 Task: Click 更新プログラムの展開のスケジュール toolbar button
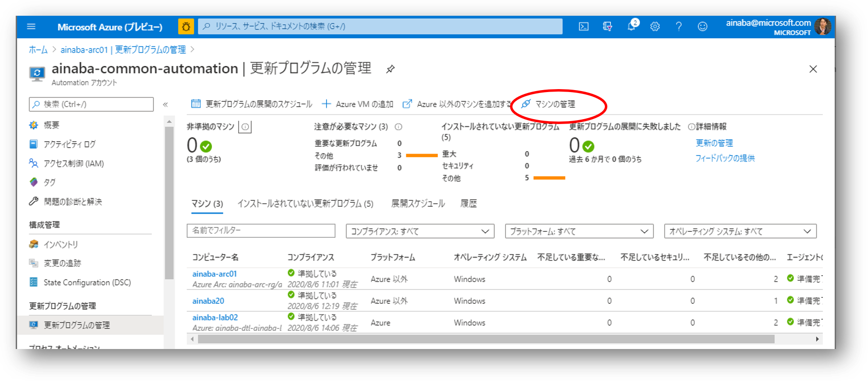point(251,104)
